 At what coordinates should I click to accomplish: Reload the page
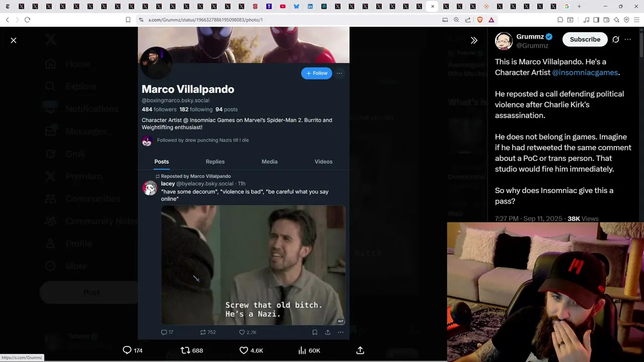coord(27,20)
